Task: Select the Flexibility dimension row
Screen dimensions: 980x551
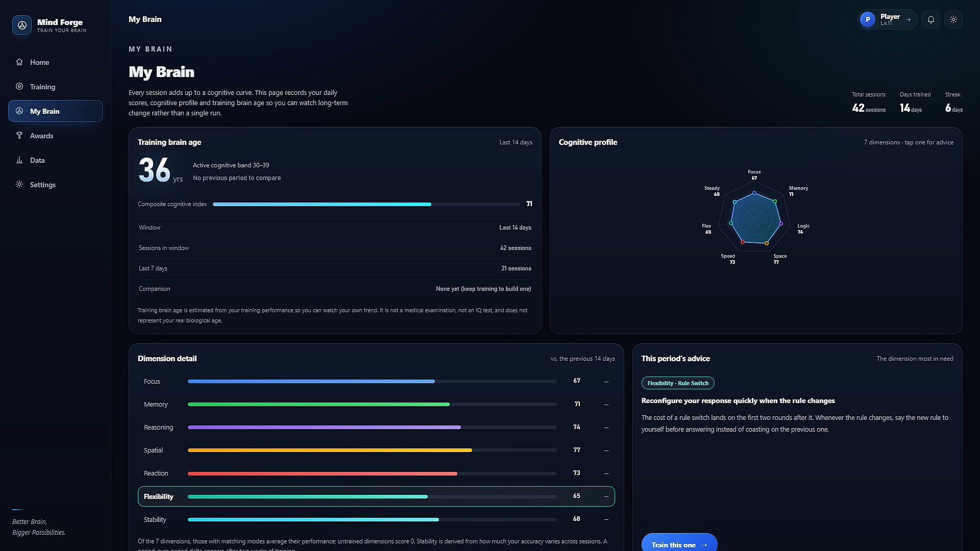Action: [x=376, y=496]
